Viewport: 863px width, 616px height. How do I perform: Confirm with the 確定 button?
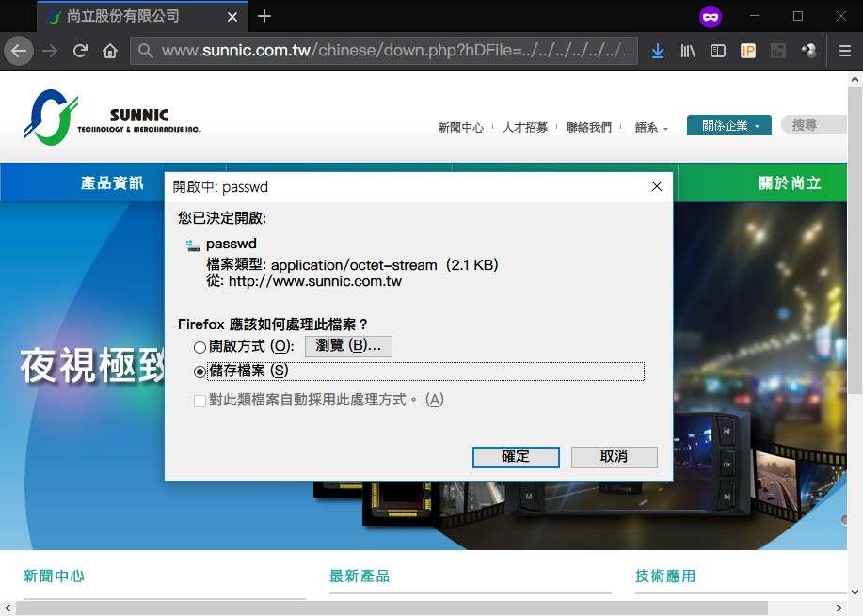click(516, 457)
